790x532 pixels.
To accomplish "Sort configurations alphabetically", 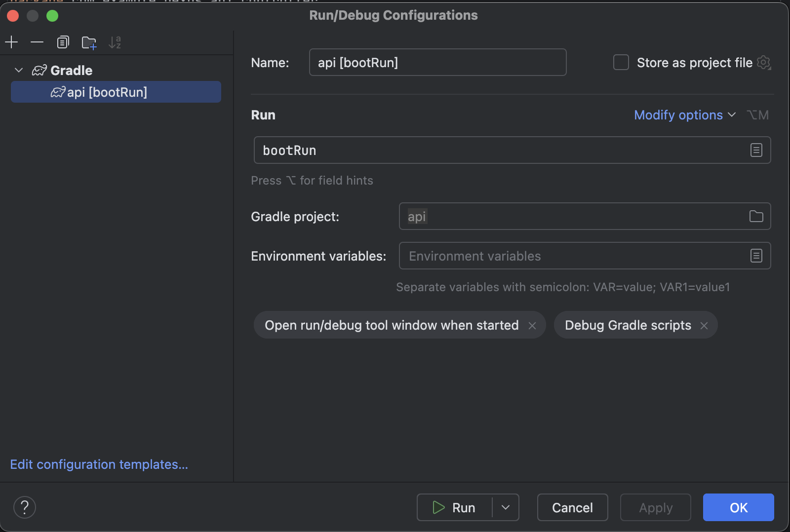I will pyautogui.click(x=115, y=42).
